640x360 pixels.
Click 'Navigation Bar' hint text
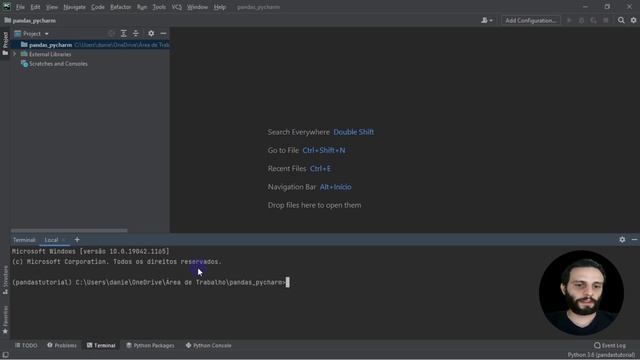[x=292, y=187]
